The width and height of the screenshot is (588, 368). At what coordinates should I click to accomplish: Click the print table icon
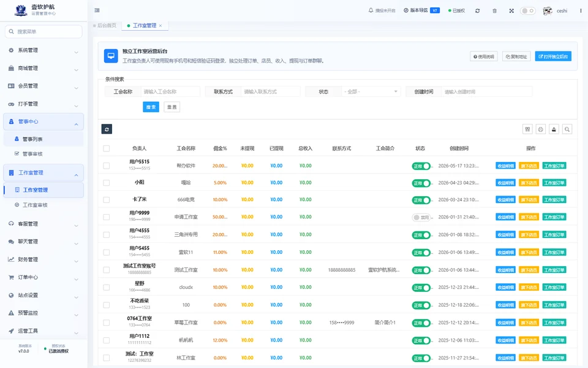tap(541, 129)
